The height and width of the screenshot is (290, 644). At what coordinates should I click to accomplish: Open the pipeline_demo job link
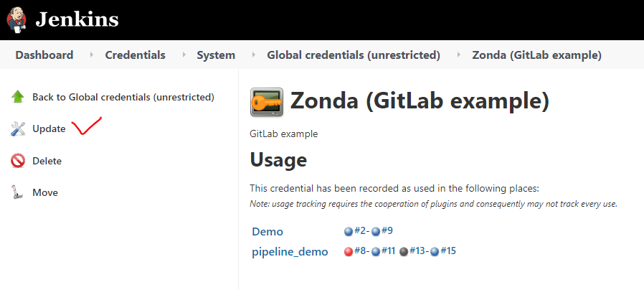pyautogui.click(x=290, y=252)
